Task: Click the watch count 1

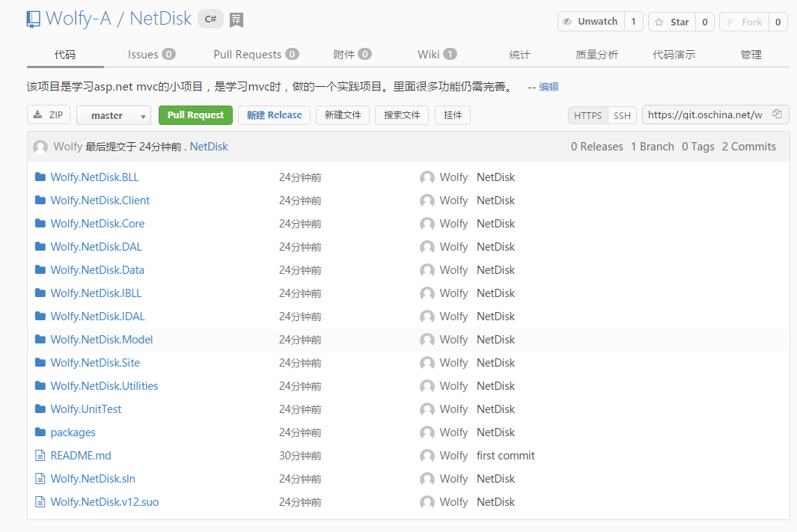Action: coord(633,22)
